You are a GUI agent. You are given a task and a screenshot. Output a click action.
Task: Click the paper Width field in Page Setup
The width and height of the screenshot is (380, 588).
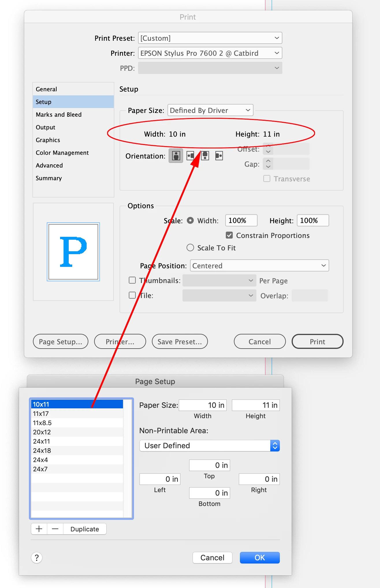203,405
